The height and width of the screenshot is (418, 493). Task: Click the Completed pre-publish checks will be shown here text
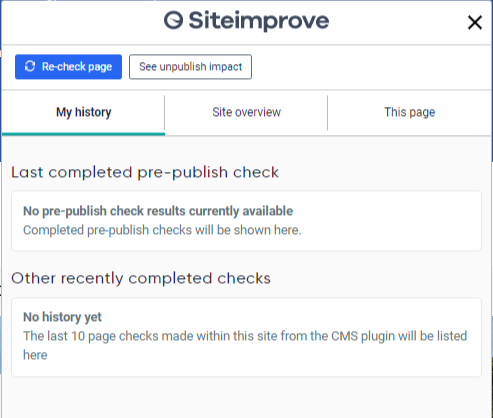[162, 230]
